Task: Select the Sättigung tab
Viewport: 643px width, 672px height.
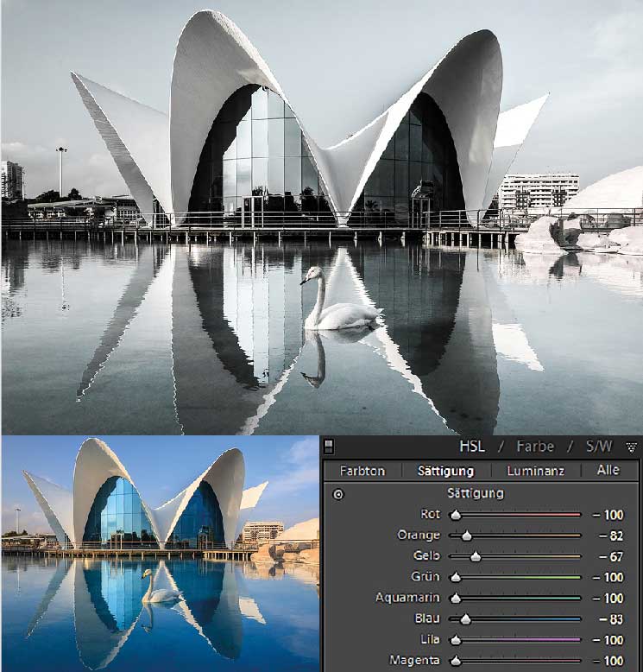Action: point(445,471)
